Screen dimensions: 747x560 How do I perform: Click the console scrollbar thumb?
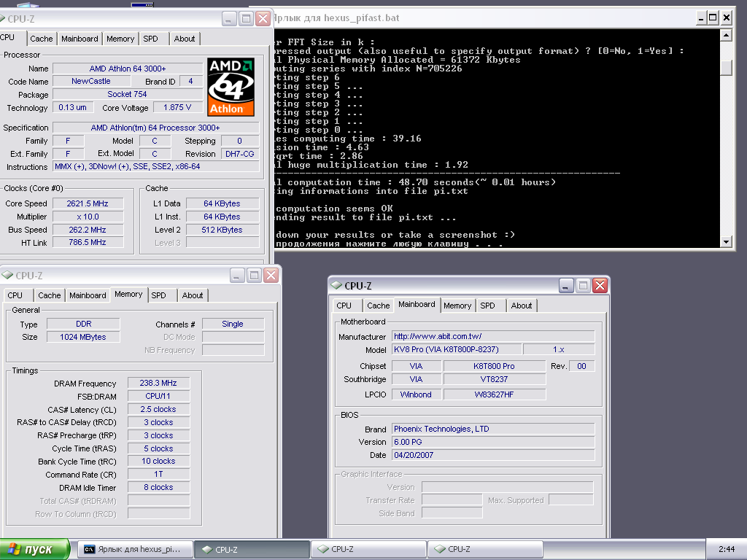tap(726, 68)
